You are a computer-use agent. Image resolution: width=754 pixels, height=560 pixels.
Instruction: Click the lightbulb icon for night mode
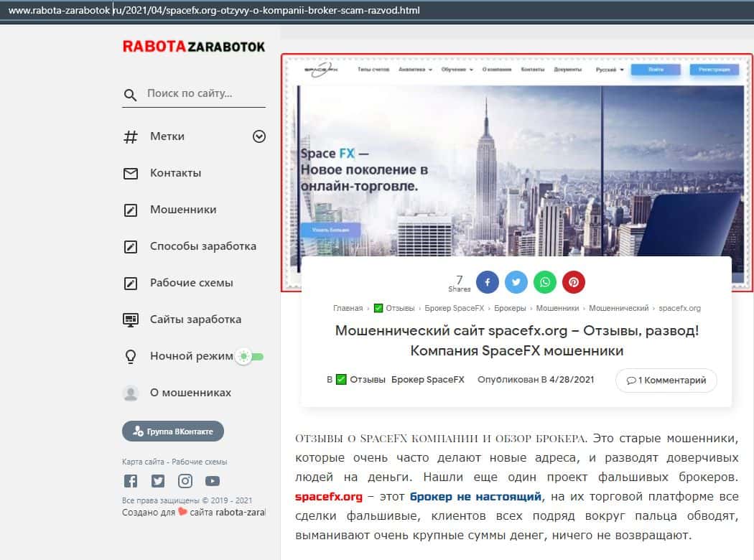130,356
